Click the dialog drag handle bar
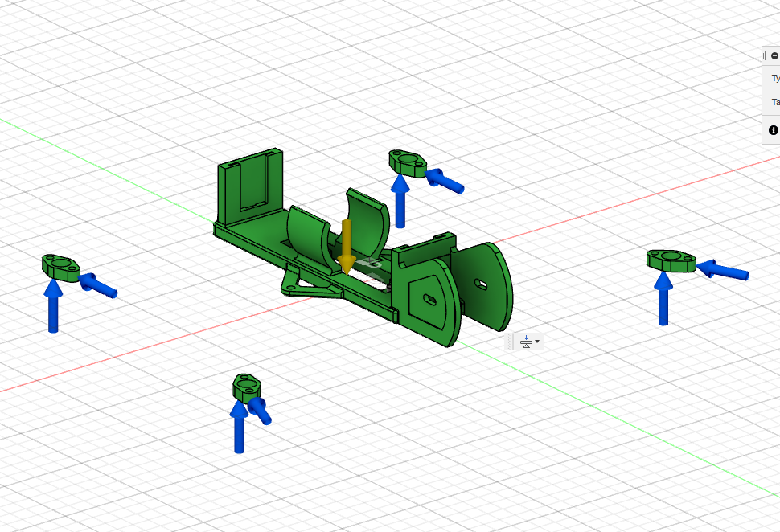The image size is (780, 532). tap(765, 55)
